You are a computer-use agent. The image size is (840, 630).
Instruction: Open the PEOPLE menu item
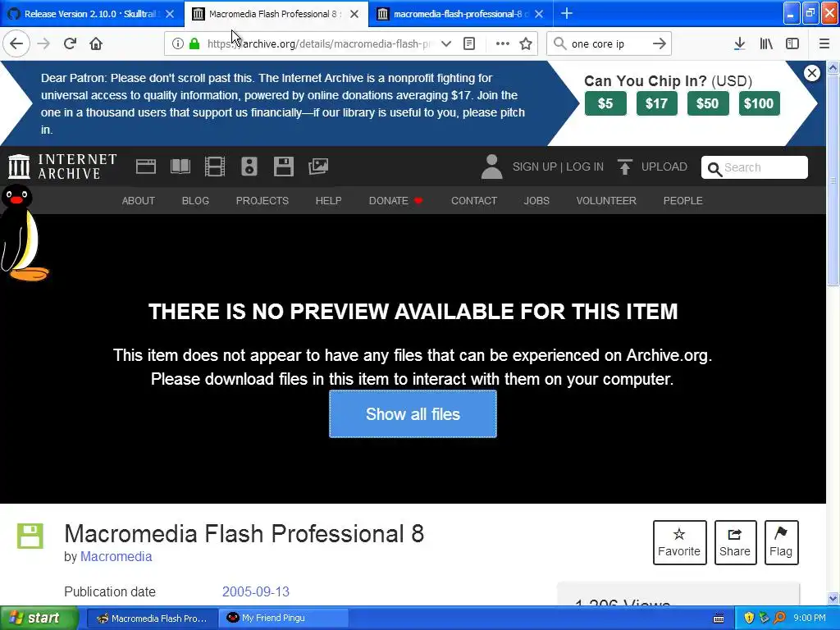pyautogui.click(x=683, y=200)
